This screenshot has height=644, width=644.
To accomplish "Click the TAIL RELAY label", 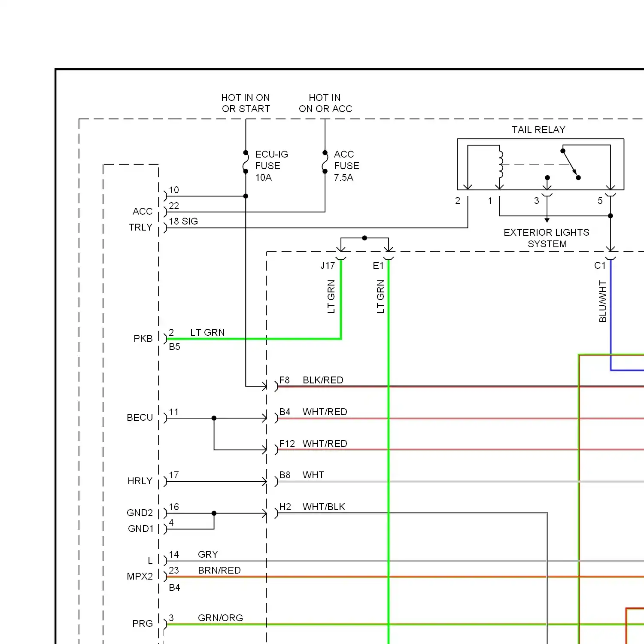I will [x=538, y=130].
